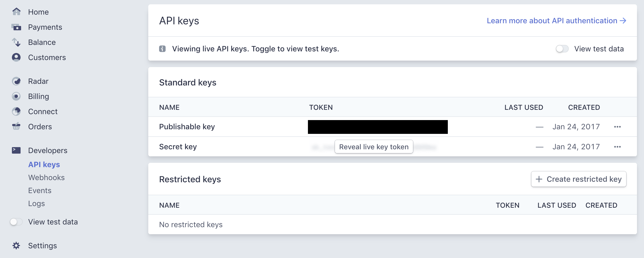Click Create restricted key button
The width and height of the screenshot is (644, 258).
[579, 179]
